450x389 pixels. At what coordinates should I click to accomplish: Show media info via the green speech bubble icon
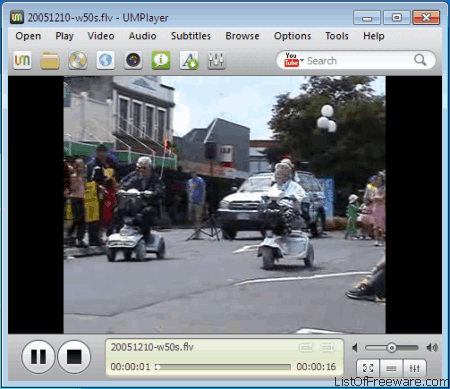coord(161,60)
